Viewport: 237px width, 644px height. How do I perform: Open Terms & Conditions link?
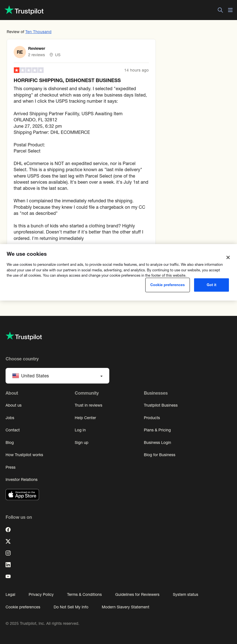click(84, 594)
